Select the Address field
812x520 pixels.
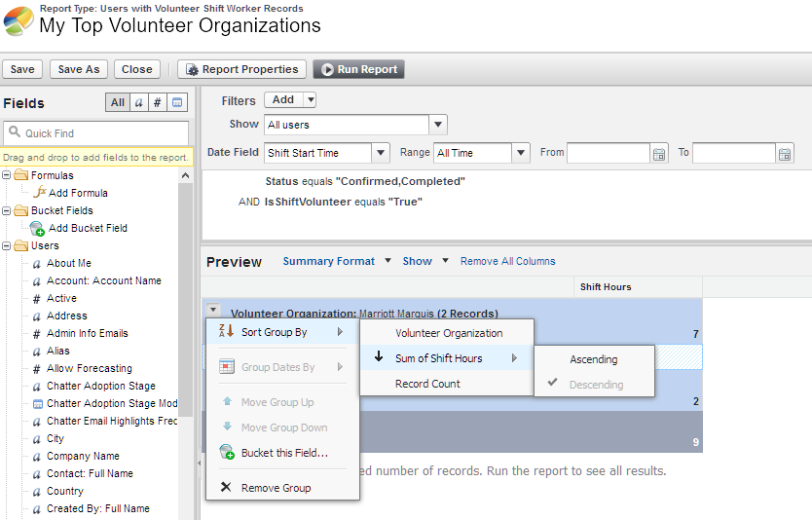coord(67,316)
